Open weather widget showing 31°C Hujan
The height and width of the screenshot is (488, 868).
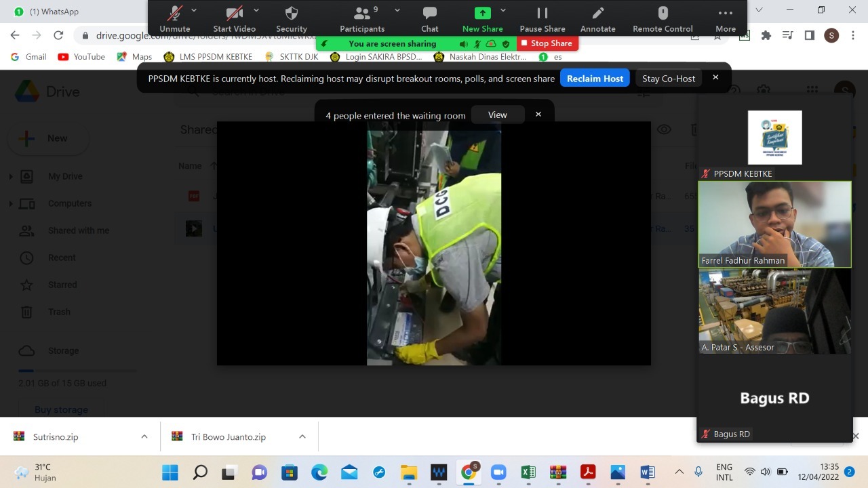(35, 472)
